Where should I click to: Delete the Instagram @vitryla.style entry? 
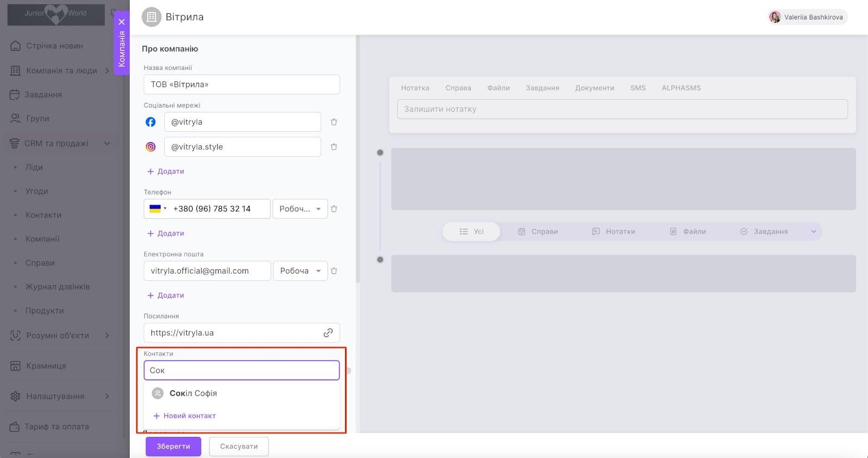point(334,147)
